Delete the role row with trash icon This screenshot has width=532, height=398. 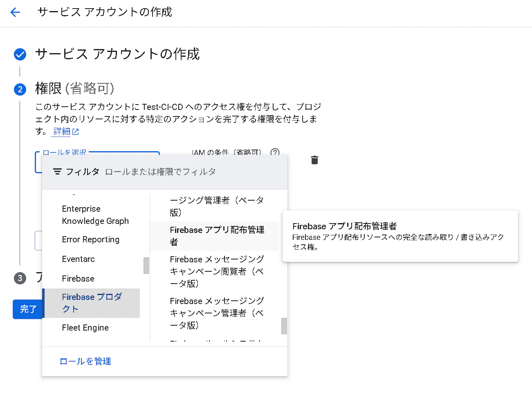[314, 160]
